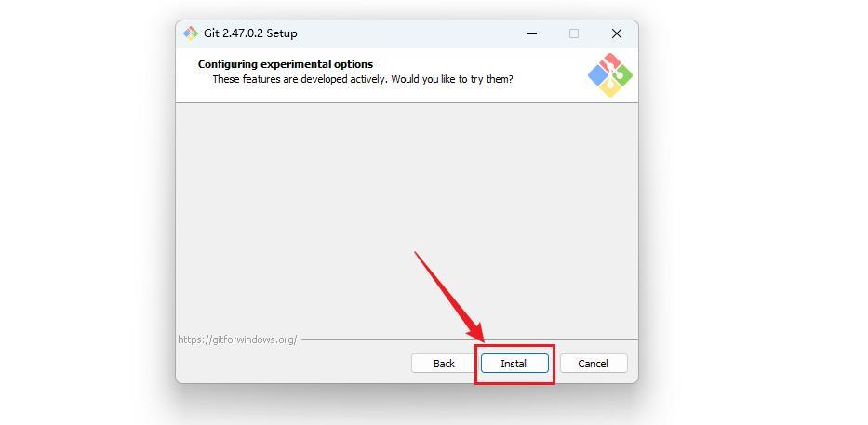
Task: Click the empty gray options panel
Action: tap(407, 219)
